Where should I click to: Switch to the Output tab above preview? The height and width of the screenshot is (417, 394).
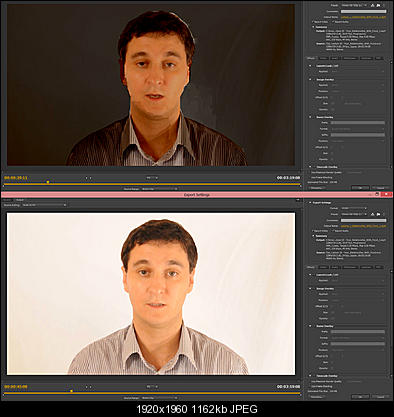click(20, 200)
